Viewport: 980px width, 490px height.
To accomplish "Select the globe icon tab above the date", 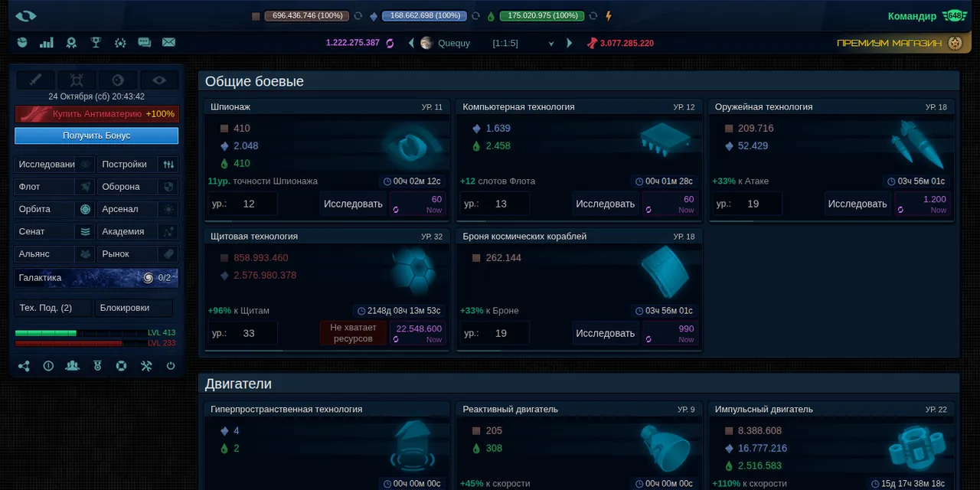I will pos(118,80).
